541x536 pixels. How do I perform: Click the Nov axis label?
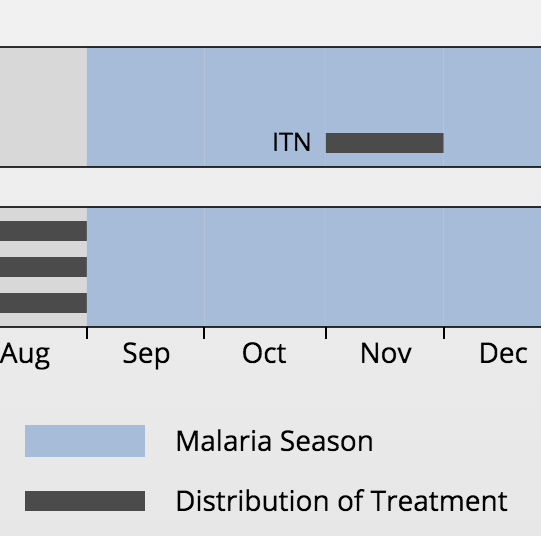pos(386,354)
